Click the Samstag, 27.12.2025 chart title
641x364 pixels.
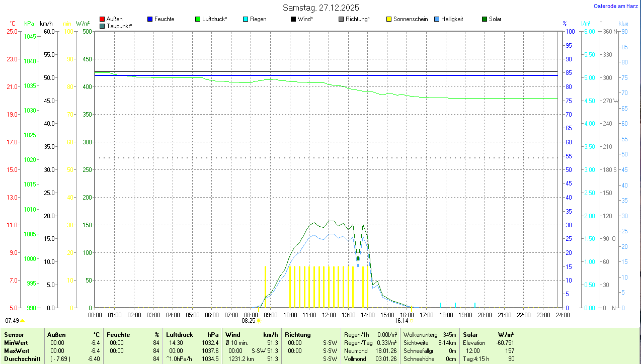point(320,8)
